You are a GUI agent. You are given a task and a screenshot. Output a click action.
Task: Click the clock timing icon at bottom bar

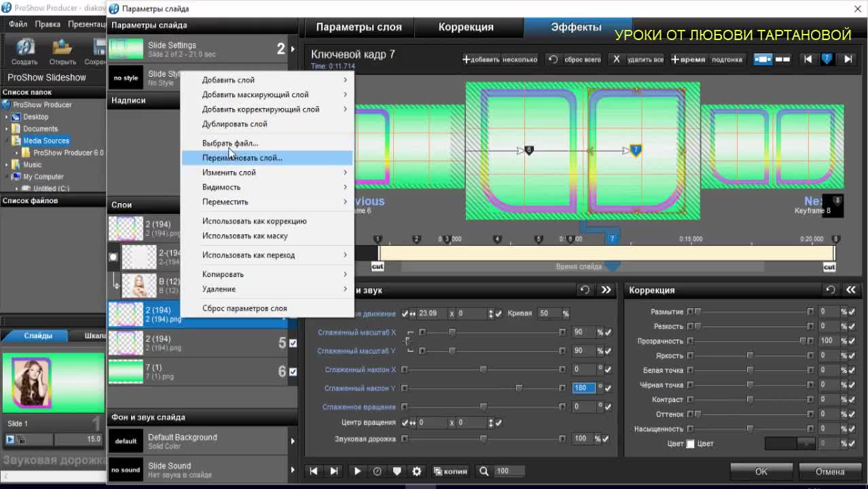(377, 471)
